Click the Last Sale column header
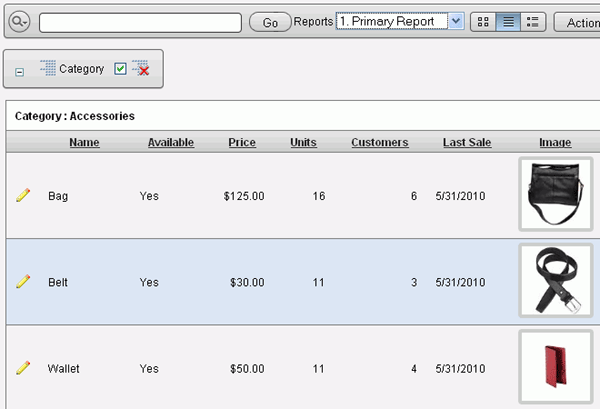The image size is (600, 409). [x=467, y=143]
